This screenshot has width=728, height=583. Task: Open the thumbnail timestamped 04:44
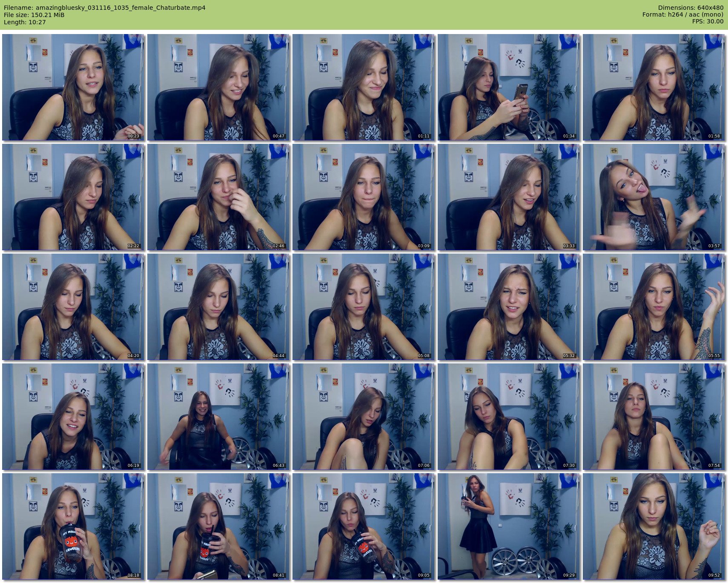(x=218, y=307)
